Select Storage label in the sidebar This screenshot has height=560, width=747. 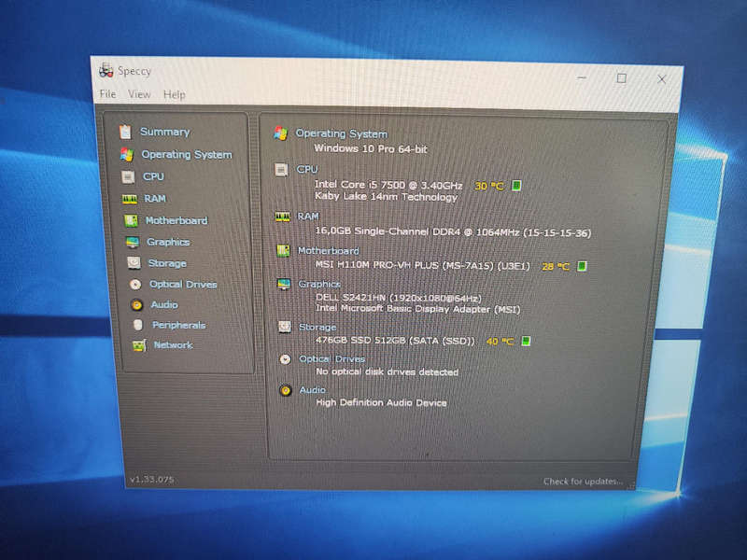coord(167,263)
